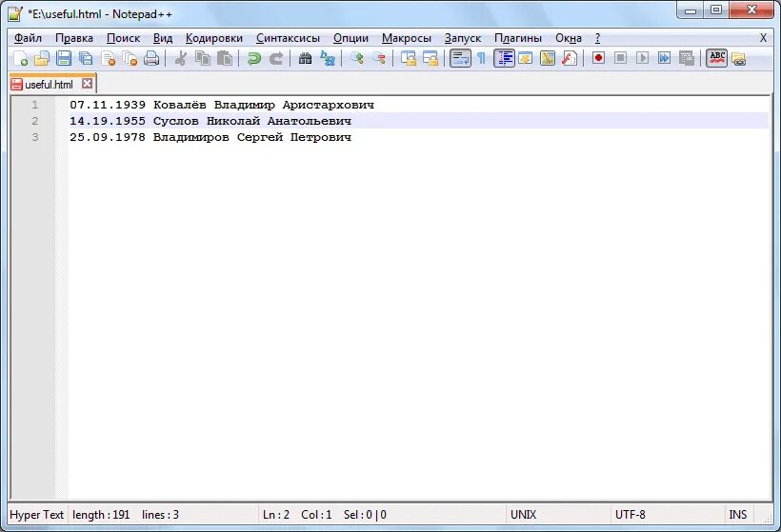Open the Макросы menu

click(x=407, y=38)
